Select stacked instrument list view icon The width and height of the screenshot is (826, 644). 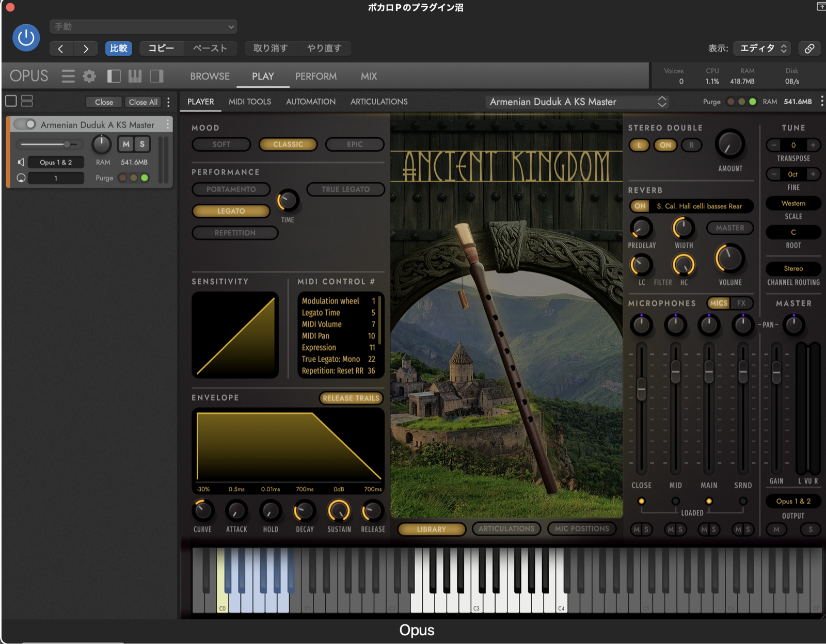pyautogui.click(x=27, y=101)
